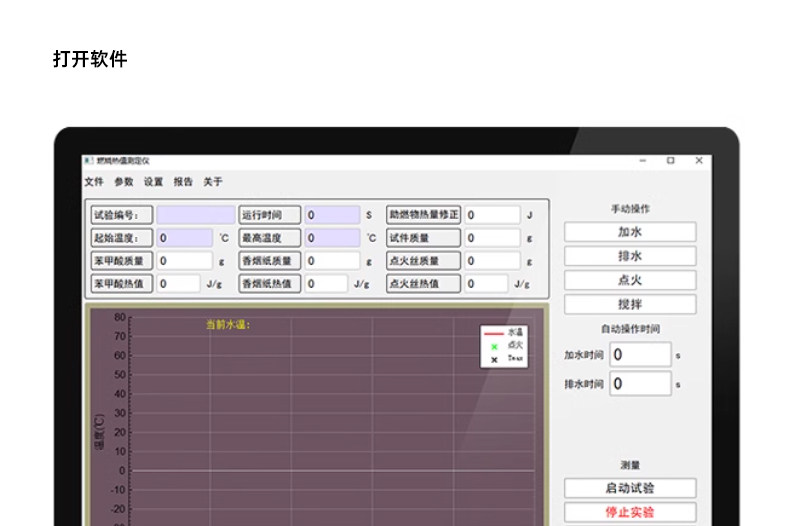The height and width of the screenshot is (526, 790).
Task: Click the green 点火 marker legend entry
Action: tap(506, 346)
